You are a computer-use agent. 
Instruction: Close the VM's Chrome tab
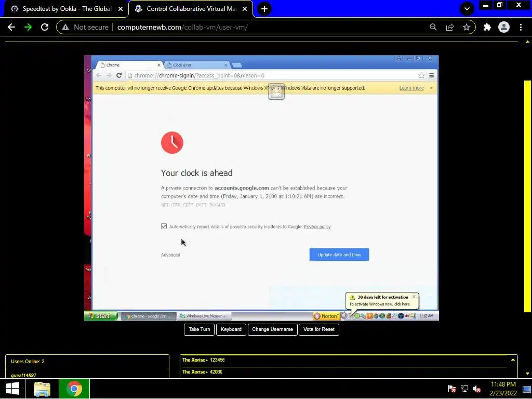click(159, 65)
